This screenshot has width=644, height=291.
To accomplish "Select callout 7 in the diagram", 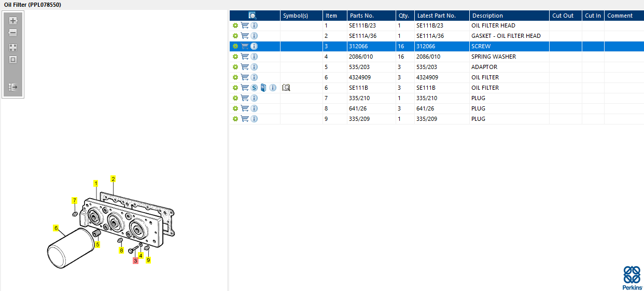I will [74, 200].
